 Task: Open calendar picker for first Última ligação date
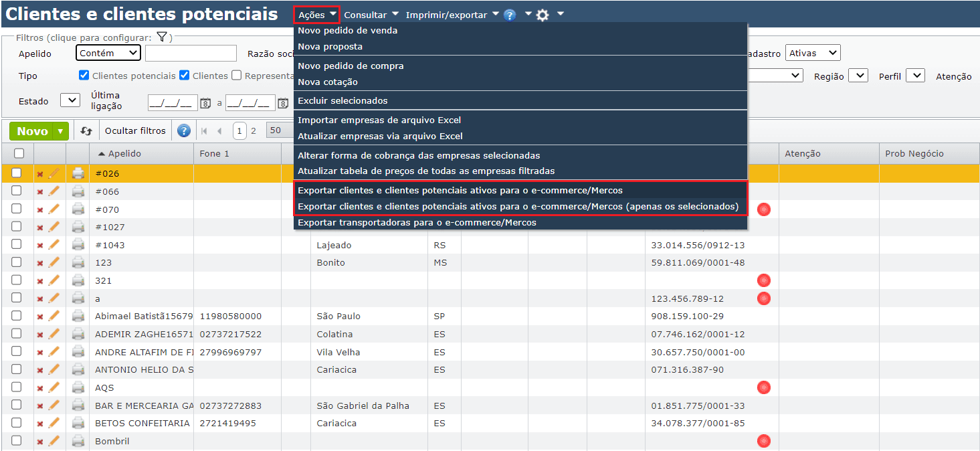click(x=206, y=103)
